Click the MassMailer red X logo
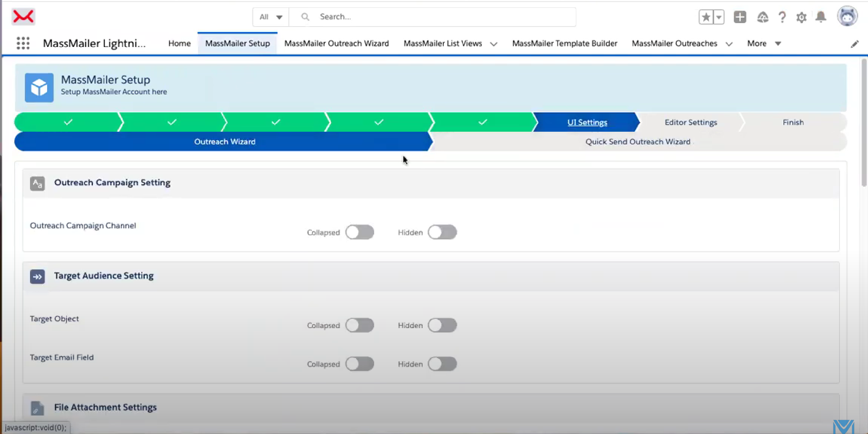 (x=23, y=17)
